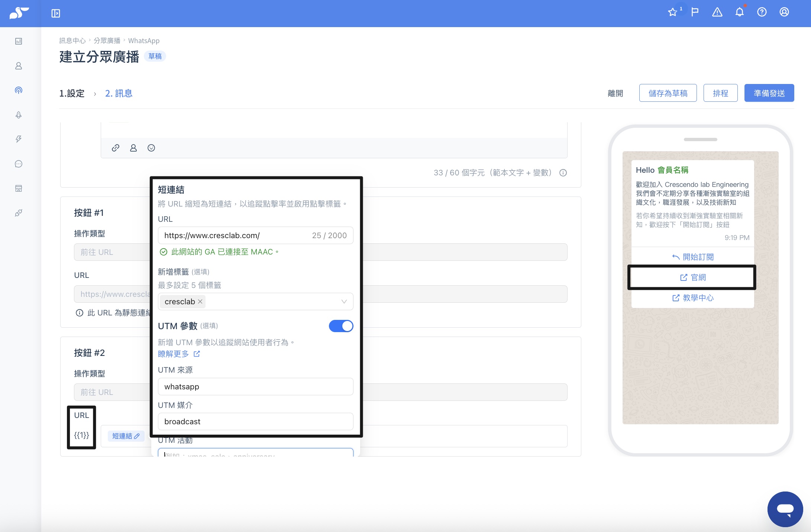Click the 按鈕 #1 URL input field

[x=320, y=294]
